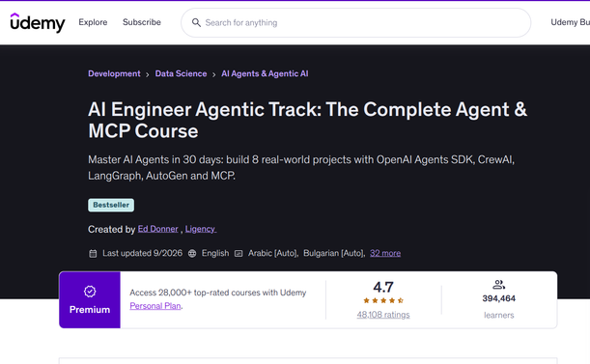Open instructor Ligency's profile
The height and width of the screenshot is (364, 590).
click(x=201, y=229)
